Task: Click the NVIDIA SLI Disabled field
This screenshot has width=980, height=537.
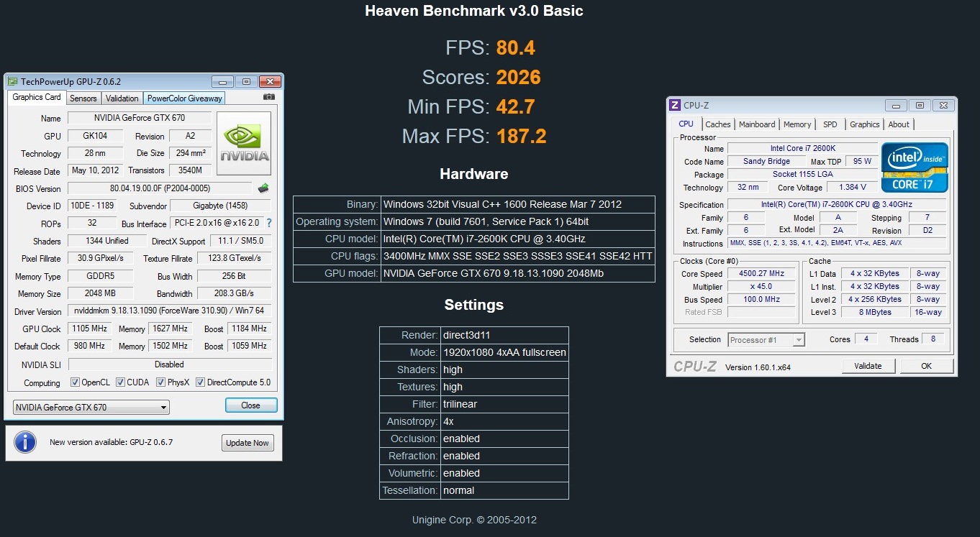Action: 169,364
